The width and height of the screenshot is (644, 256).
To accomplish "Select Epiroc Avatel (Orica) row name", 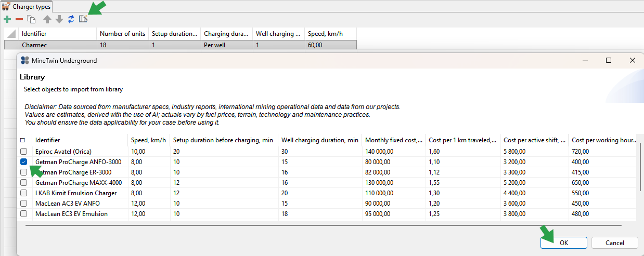I will click(x=63, y=152).
